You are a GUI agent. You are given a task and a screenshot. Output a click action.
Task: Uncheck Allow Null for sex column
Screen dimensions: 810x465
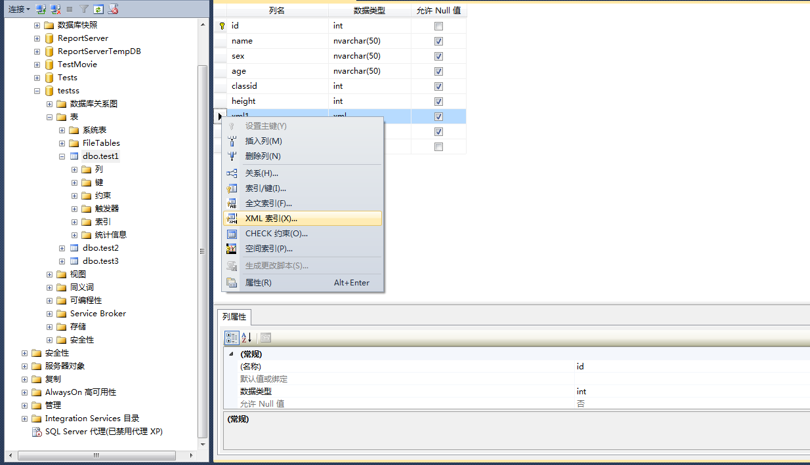click(x=439, y=56)
